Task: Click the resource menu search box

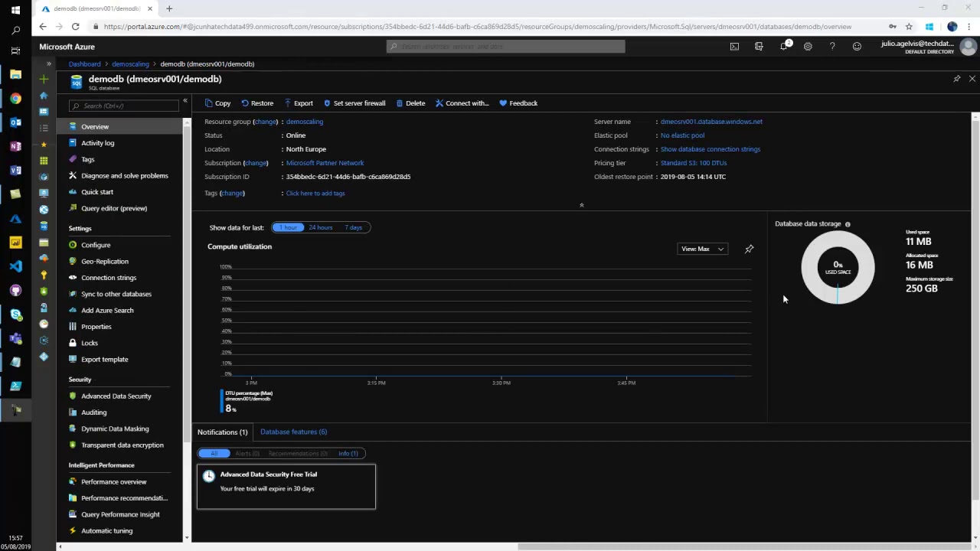Action: 123,106
